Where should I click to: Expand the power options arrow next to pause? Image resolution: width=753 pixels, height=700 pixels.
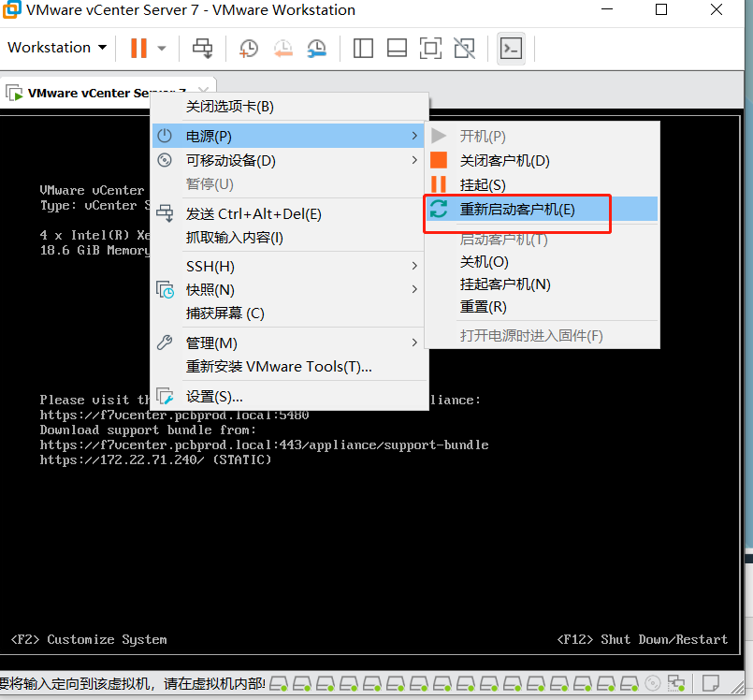tap(162, 48)
